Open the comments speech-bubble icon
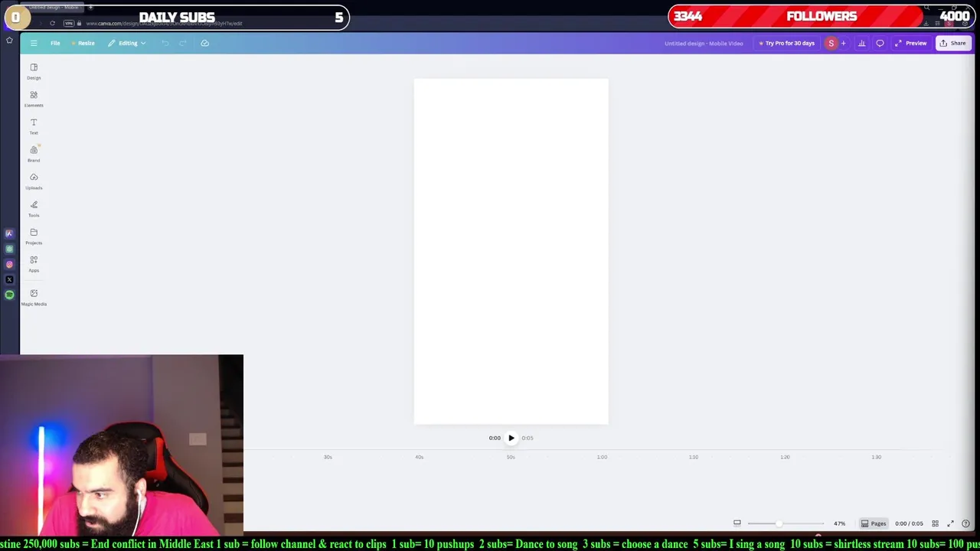980x551 pixels. pyautogui.click(x=880, y=44)
